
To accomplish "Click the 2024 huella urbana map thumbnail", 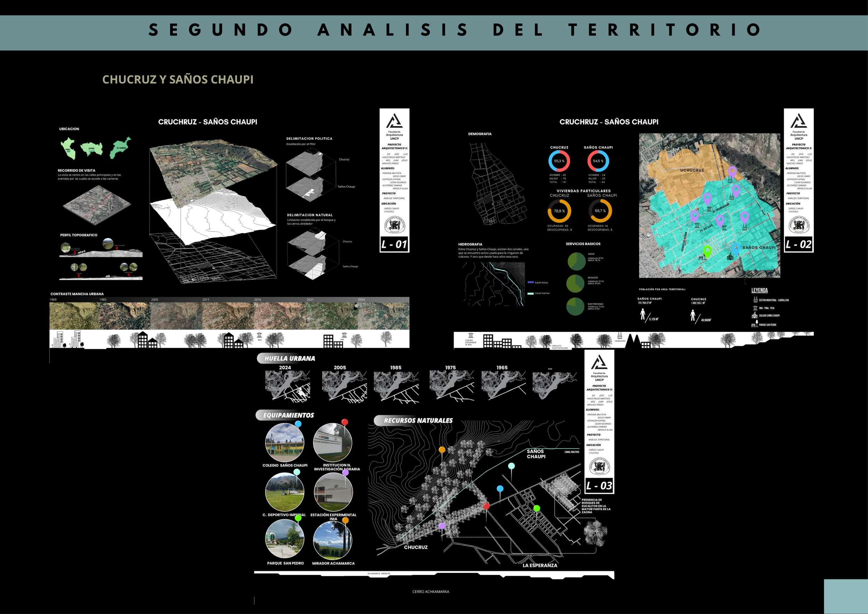I will (287, 386).
